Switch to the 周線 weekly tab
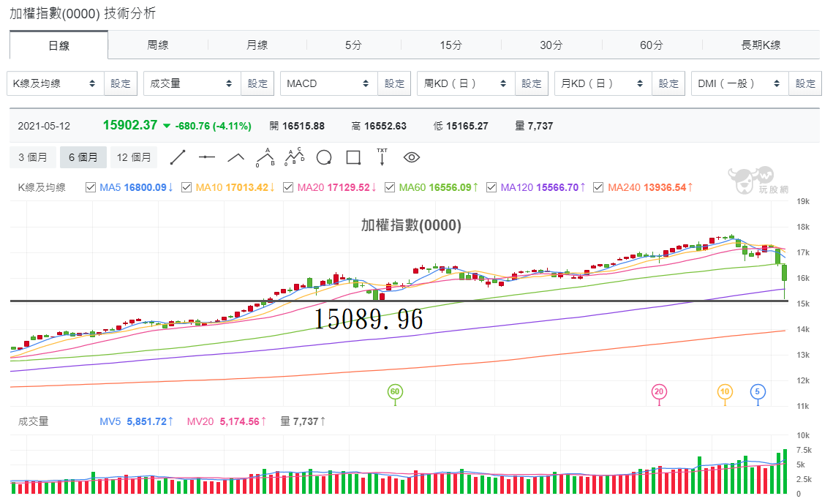 (x=158, y=45)
